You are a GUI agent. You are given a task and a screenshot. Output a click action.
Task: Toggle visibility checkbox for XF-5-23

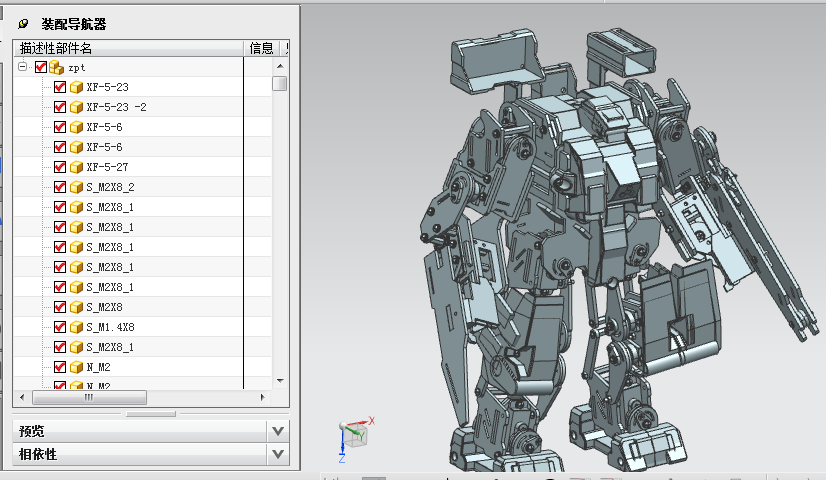point(60,87)
